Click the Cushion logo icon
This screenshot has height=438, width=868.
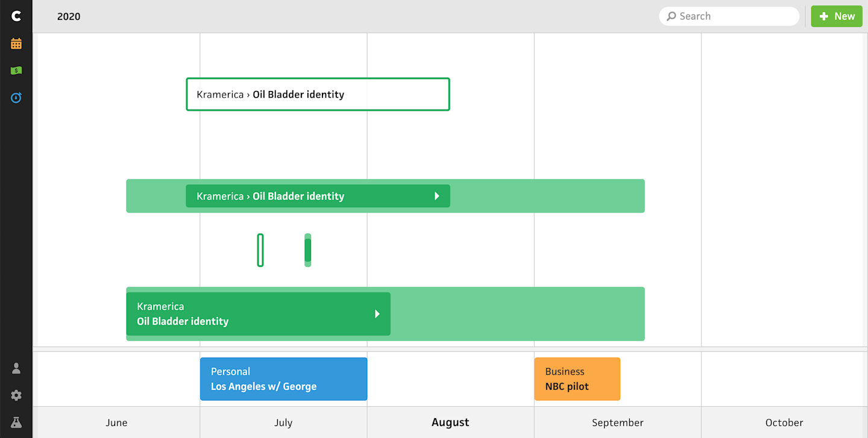16,16
